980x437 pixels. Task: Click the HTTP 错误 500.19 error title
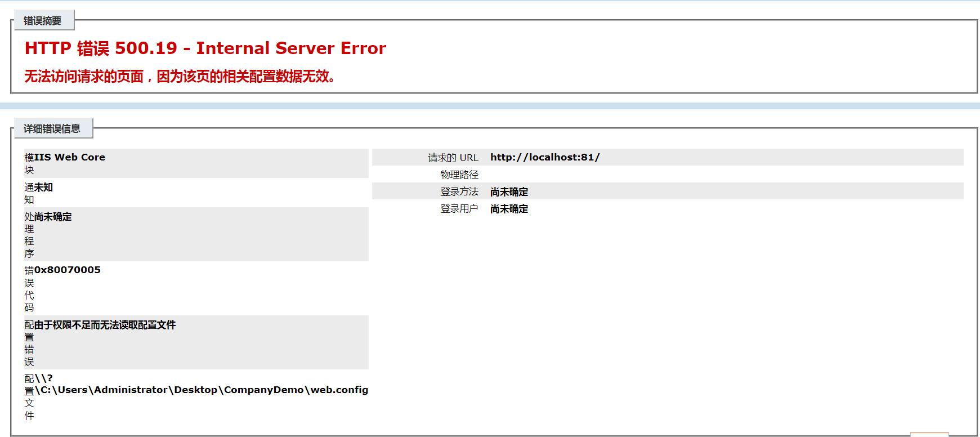tap(205, 48)
